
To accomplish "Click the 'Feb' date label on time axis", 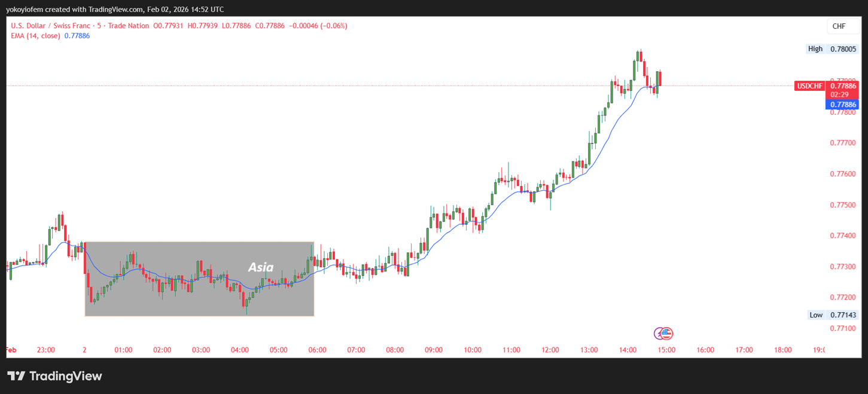I will (11, 350).
